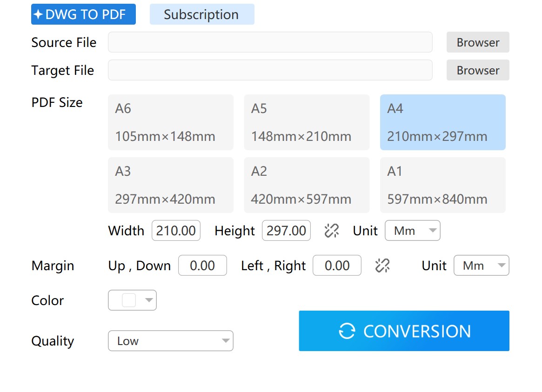Screen dimensions: 542x392
Task: Choose A1 597mm×840mm paper size
Action: [442, 185]
